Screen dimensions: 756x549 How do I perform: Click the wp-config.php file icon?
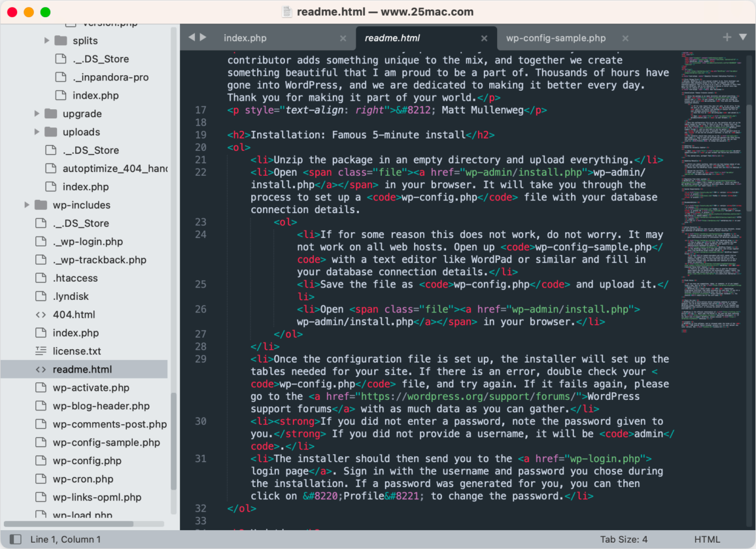(x=41, y=461)
